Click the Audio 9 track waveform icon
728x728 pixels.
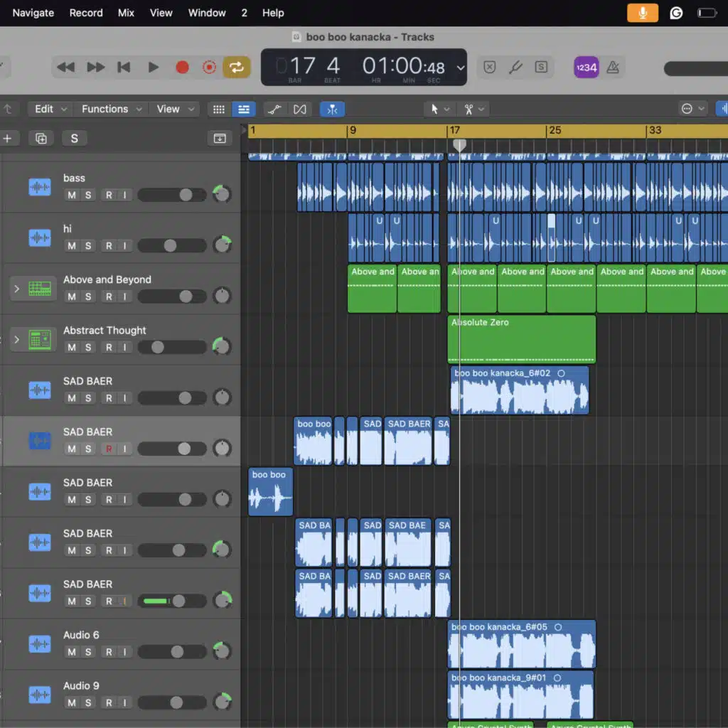[x=40, y=695]
